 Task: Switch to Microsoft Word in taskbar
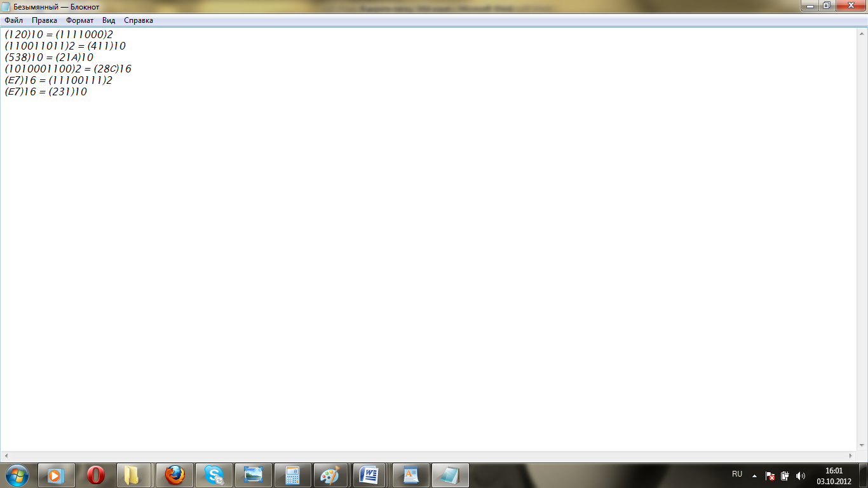click(370, 475)
